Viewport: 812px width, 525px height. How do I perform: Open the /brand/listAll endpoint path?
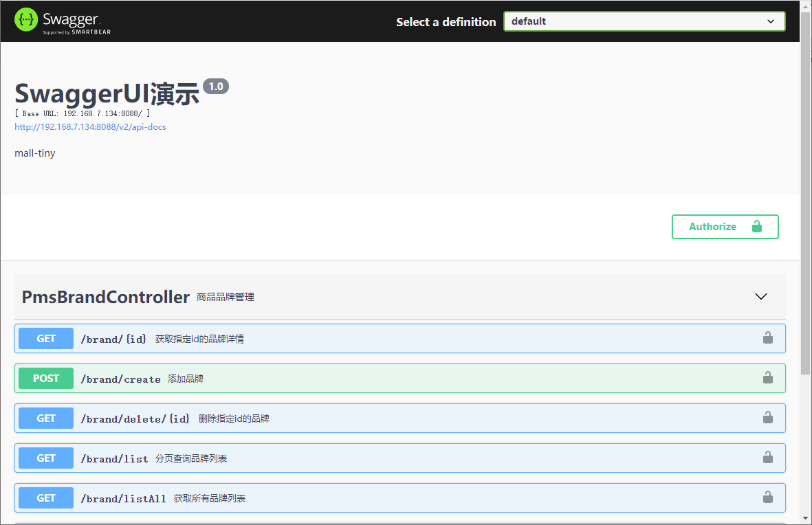click(123, 499)
